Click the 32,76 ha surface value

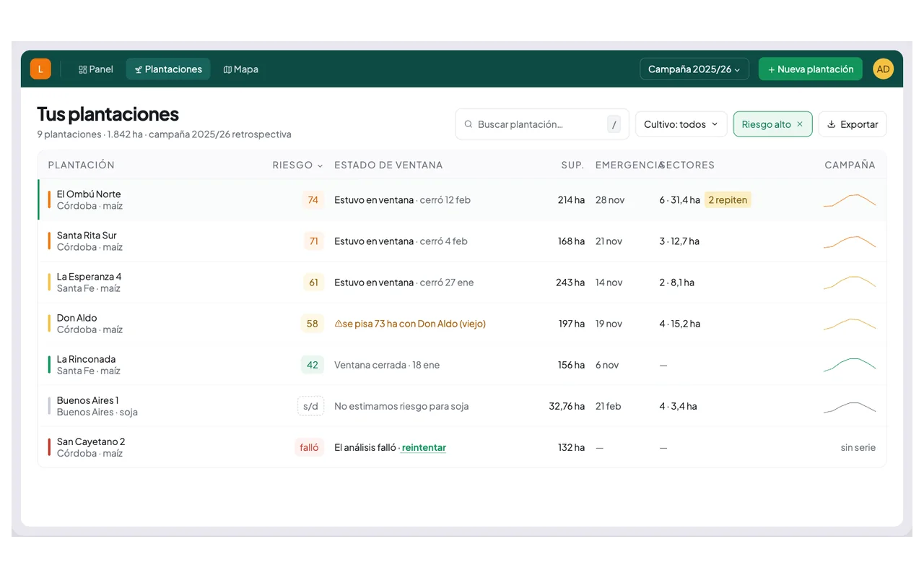(567, 406)
